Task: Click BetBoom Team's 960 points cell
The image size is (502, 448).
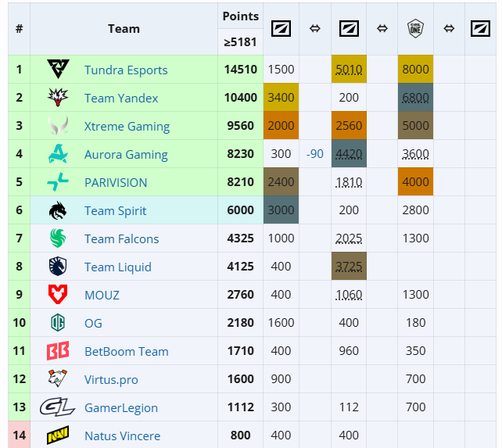Action: 349,351
